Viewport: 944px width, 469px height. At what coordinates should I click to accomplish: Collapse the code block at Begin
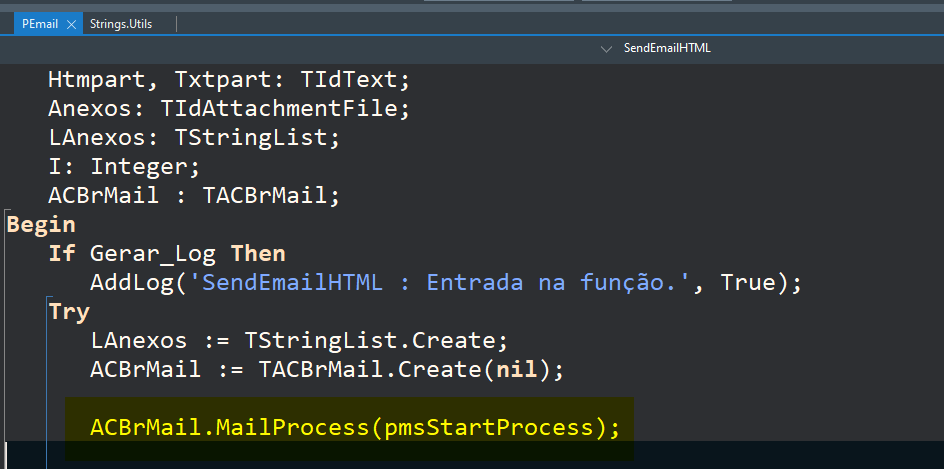pyautogui.click(x=5, y=211)
